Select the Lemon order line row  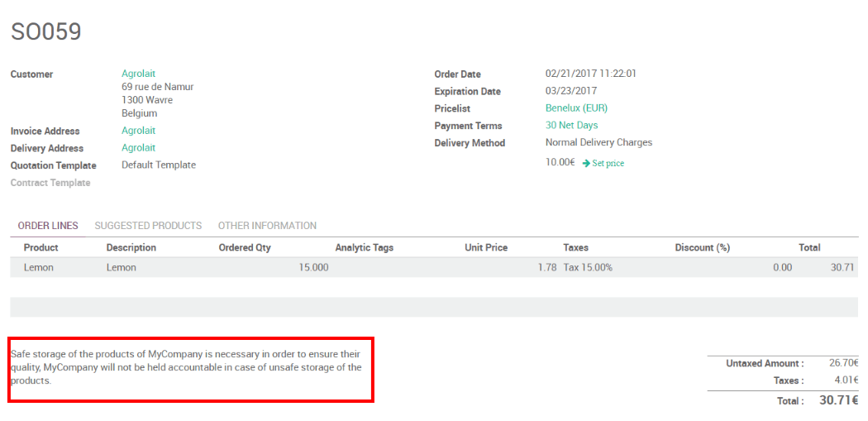pyautogui.click(x=413, y=267)
